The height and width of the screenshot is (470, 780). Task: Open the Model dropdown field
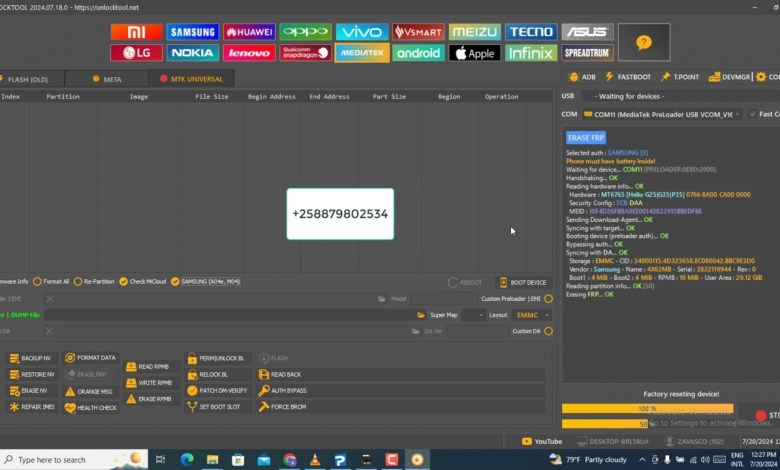(442, 299)
